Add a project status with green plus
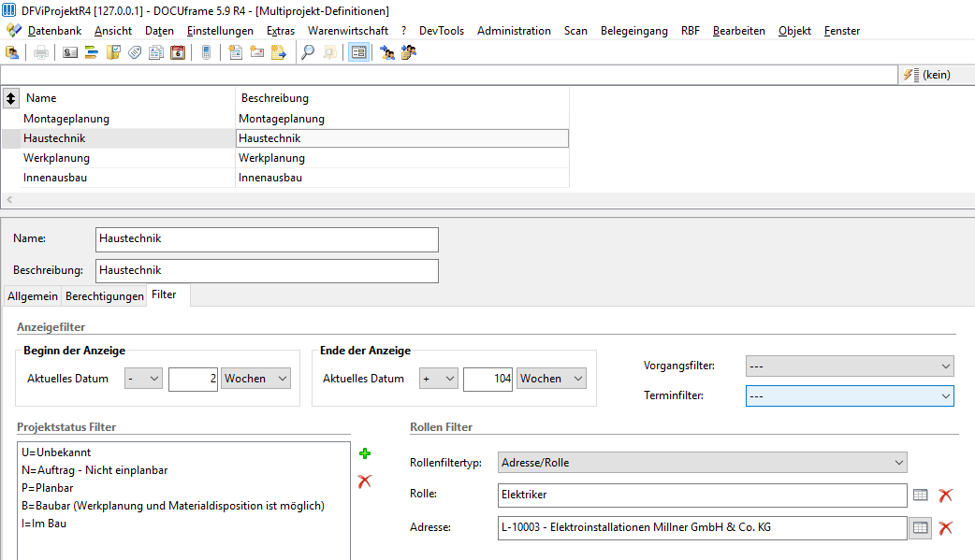Image resolution: width=975 pixels, height=560 pixels. (x=365, y=453)
